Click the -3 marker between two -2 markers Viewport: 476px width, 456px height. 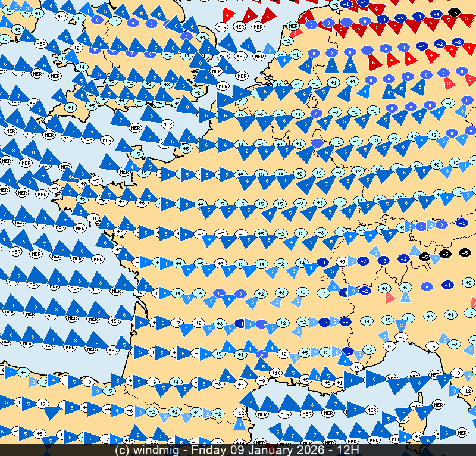coord(384,260)
